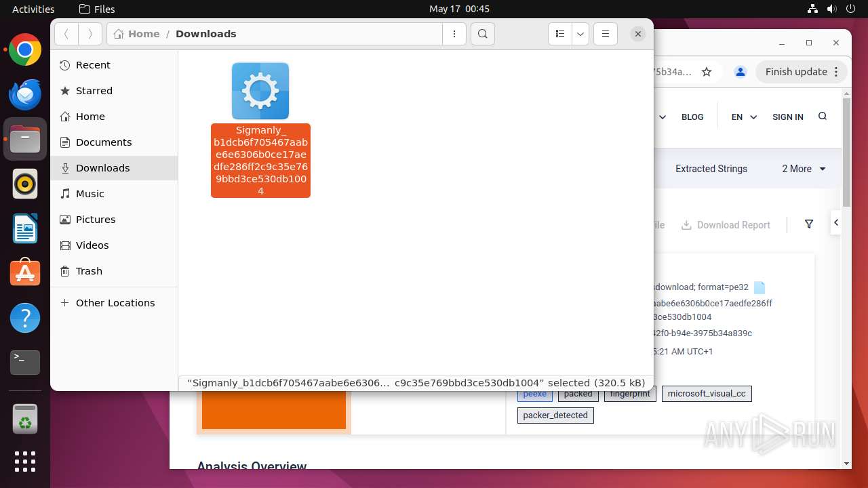Open Documents folder in the sidebar
The width and height of the screenshot is (868, 488).
point(114,142)
